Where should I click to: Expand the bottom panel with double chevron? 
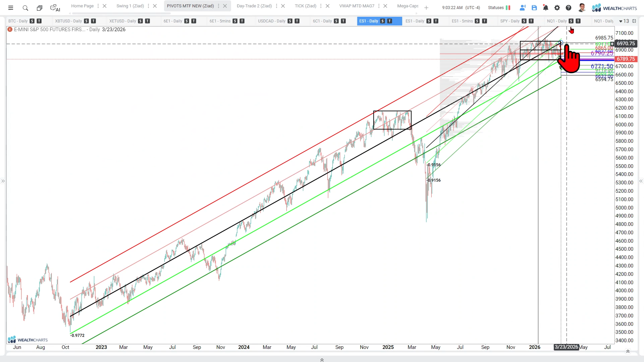(x=322, y=360)
